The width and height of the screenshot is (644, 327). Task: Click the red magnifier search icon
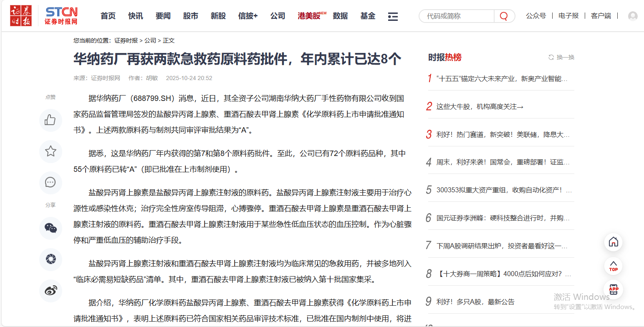coord(503,16)
